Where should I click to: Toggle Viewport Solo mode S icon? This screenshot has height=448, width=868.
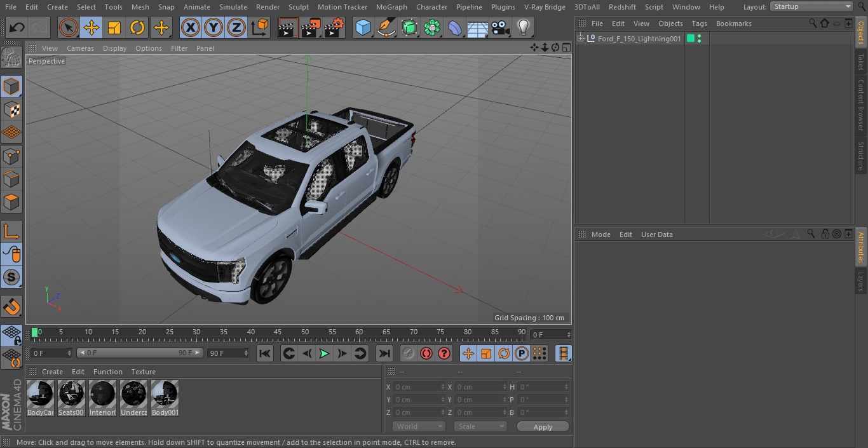pyautogui.click(x=11, y=277)
